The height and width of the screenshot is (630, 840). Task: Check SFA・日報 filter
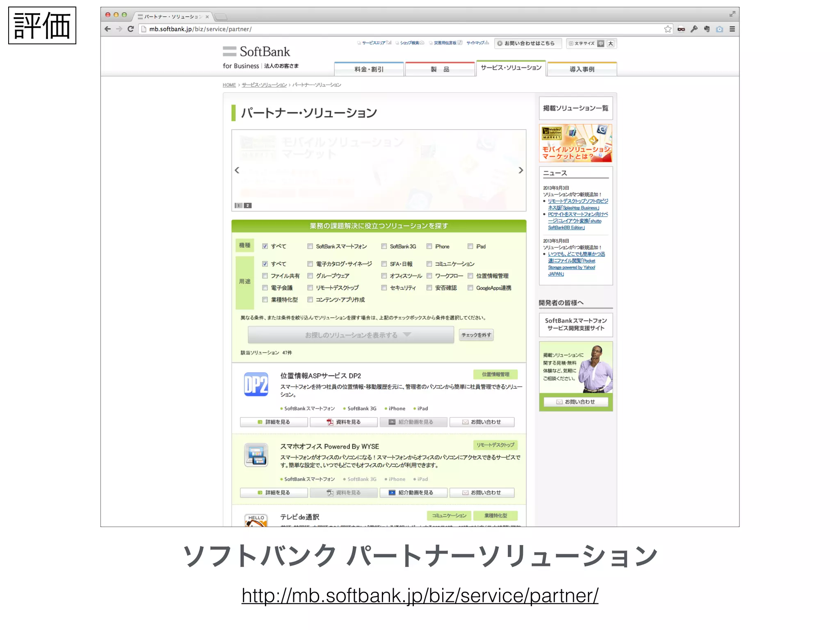click(384, 264)
